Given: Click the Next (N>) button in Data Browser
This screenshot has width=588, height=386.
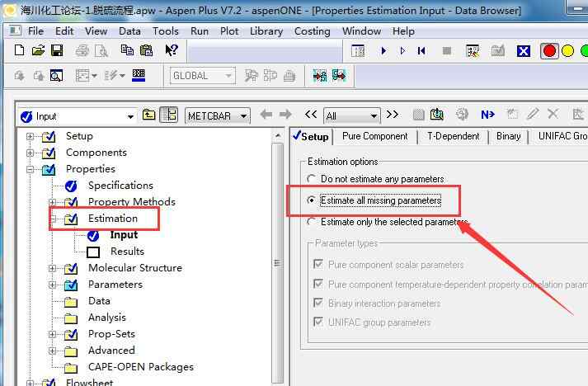Looking at the screenshot, I should (487, 115).
